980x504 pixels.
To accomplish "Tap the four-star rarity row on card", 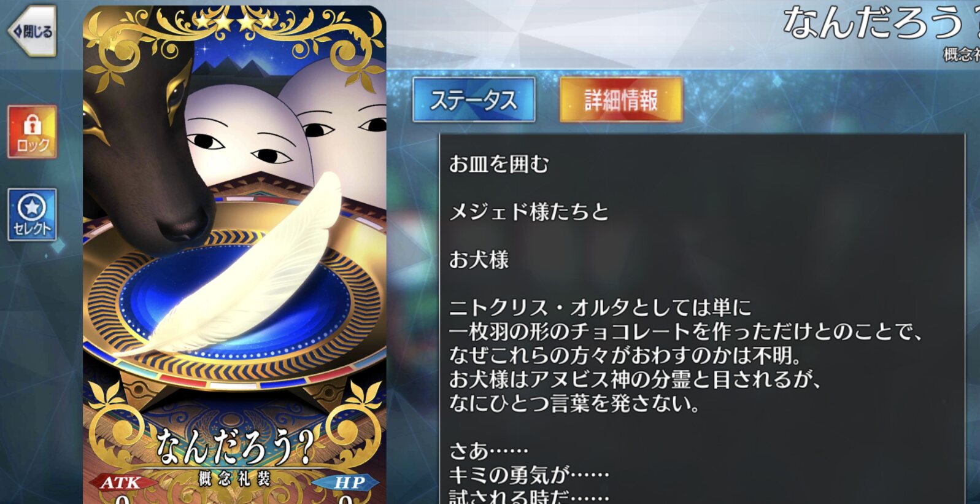I will coord(234,23).
